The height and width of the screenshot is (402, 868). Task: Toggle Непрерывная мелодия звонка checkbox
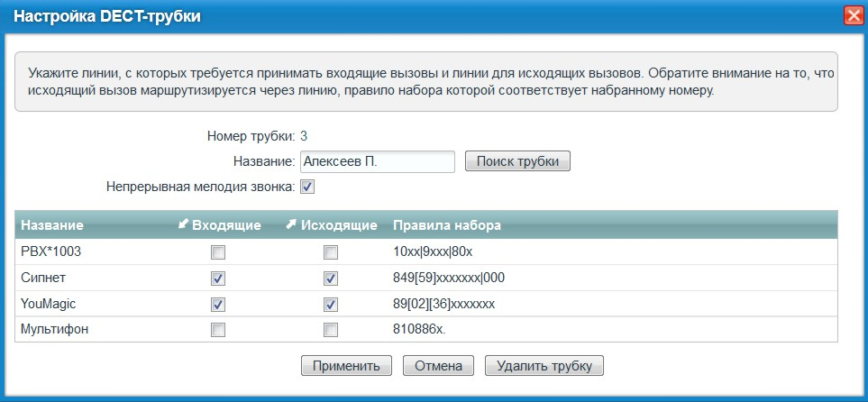[x=307, y=187]
